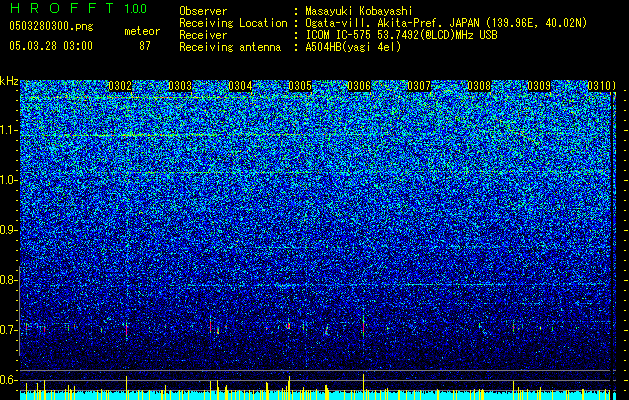Click the date stamp 05.03.28 03:00

[51, 46]
